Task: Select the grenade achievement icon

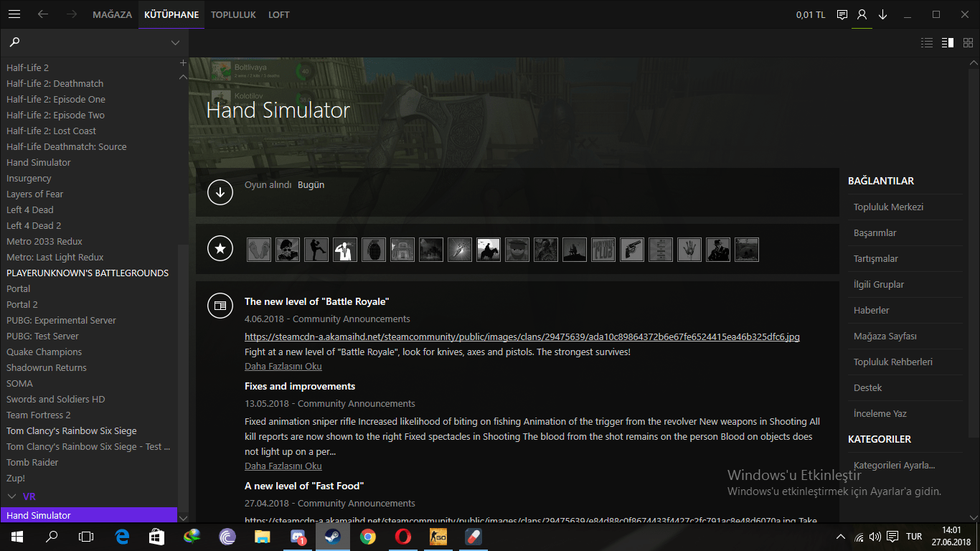Action: [374, 250]
